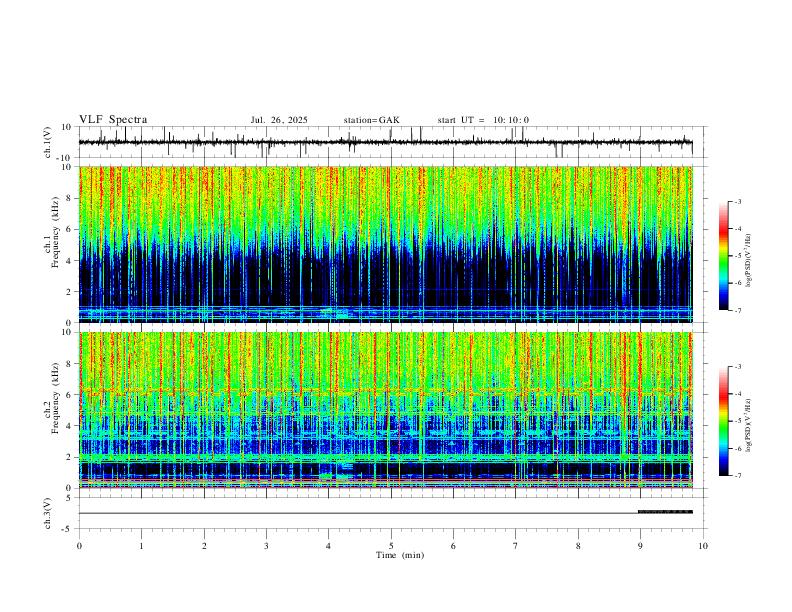
Task: Click the '-3' value on ch.1 color scale
Action: 737,201
